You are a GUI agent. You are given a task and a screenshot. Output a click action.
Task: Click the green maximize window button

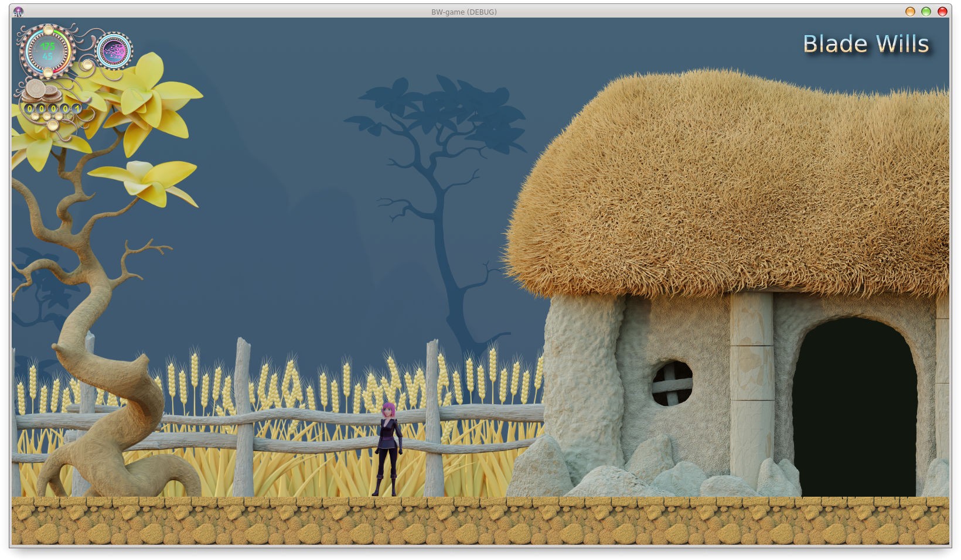926,12
